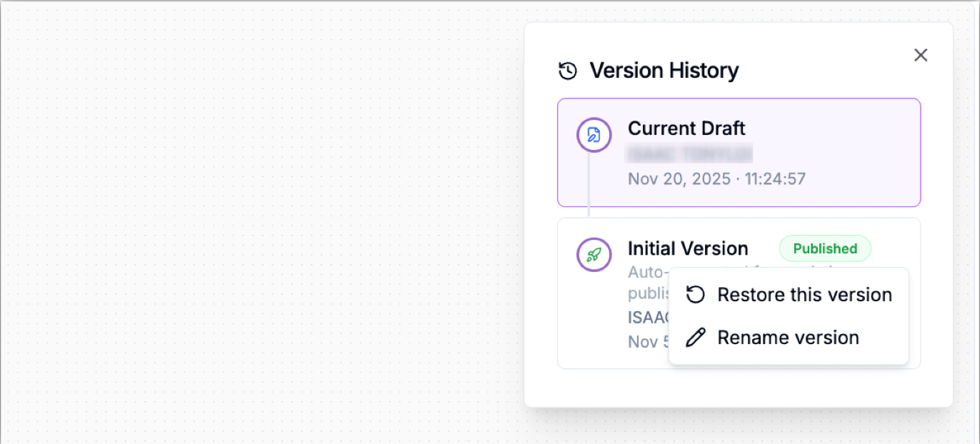
Task: Click the X icon to close Version History
Action: (921, 56)
